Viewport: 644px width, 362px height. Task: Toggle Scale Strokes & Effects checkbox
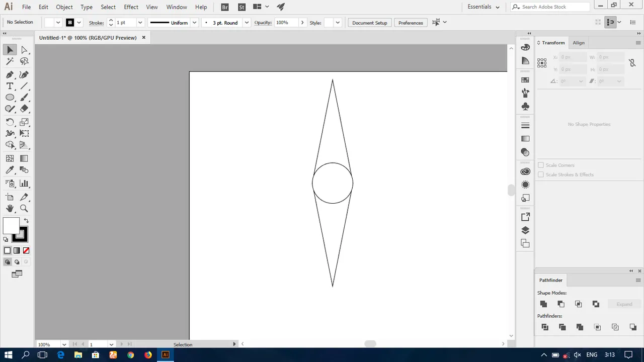541,174
